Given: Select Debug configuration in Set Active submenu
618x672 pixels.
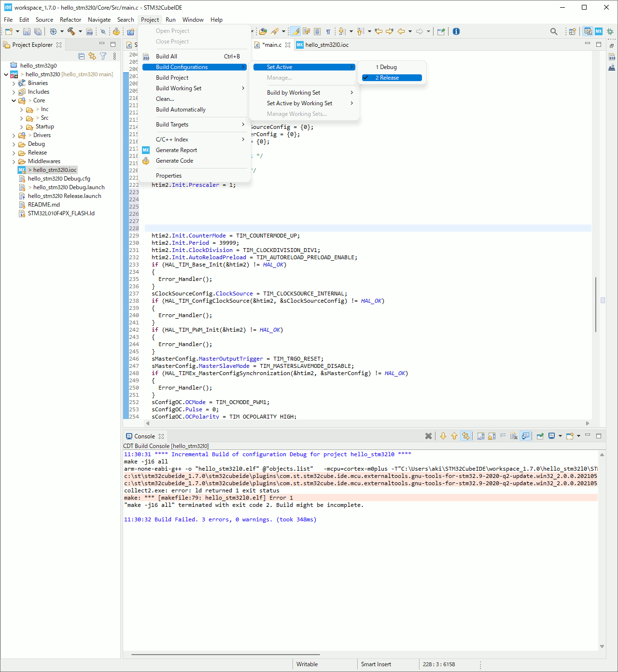Looking at the screenshot, I should [x=392, y=67].
